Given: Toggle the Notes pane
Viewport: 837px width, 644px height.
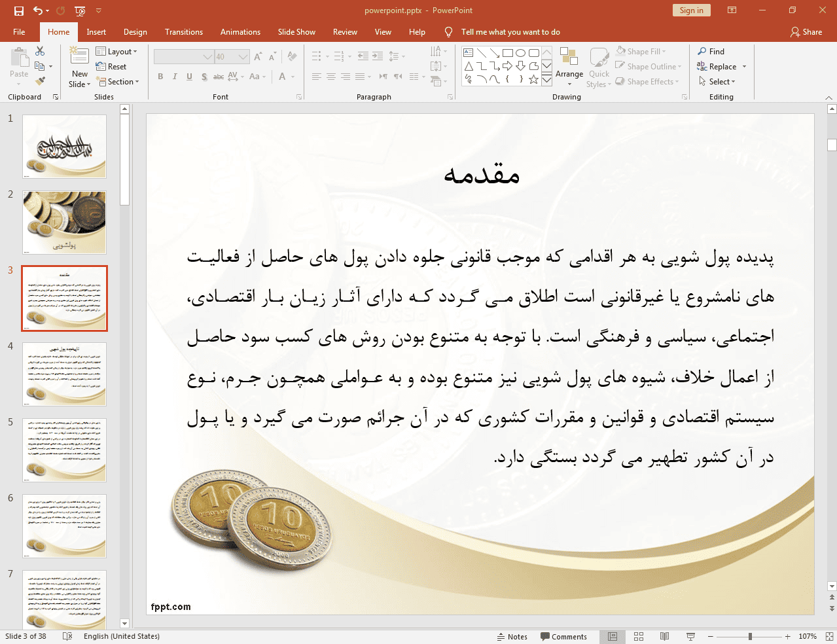Looking at the screenshot, I should click(x=512, y=636).
